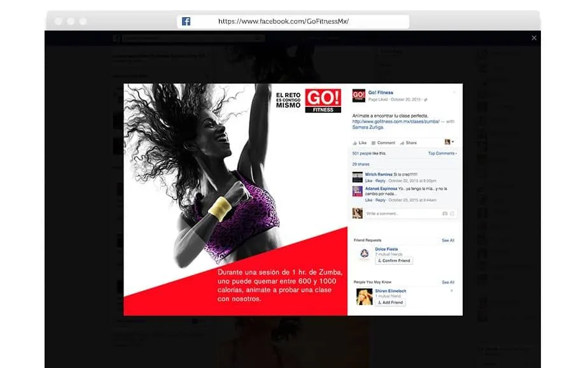Screen dimensions: 588x368
Task: View the 29 shares link
Action: point(361,164)
